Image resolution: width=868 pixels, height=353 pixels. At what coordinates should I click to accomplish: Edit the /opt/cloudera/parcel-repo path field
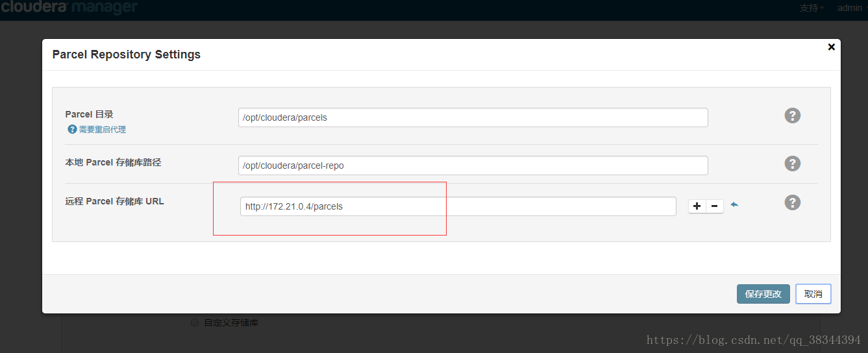tap(473, 165)
